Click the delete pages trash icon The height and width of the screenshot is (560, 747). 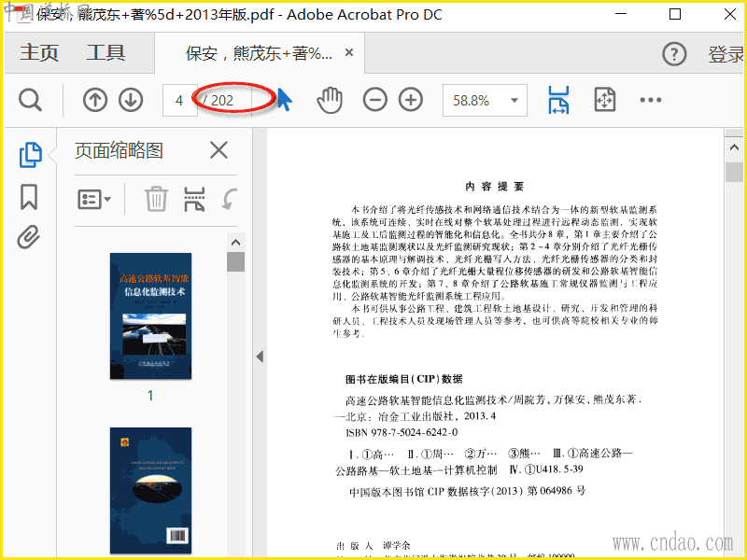pyautogui.click(x=156, y=199)
